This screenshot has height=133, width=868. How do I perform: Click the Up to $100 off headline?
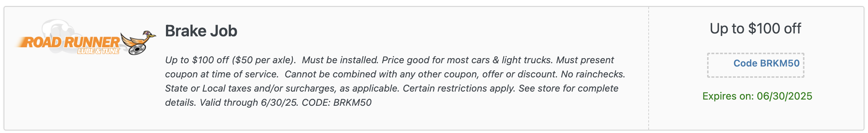point(755,28)
